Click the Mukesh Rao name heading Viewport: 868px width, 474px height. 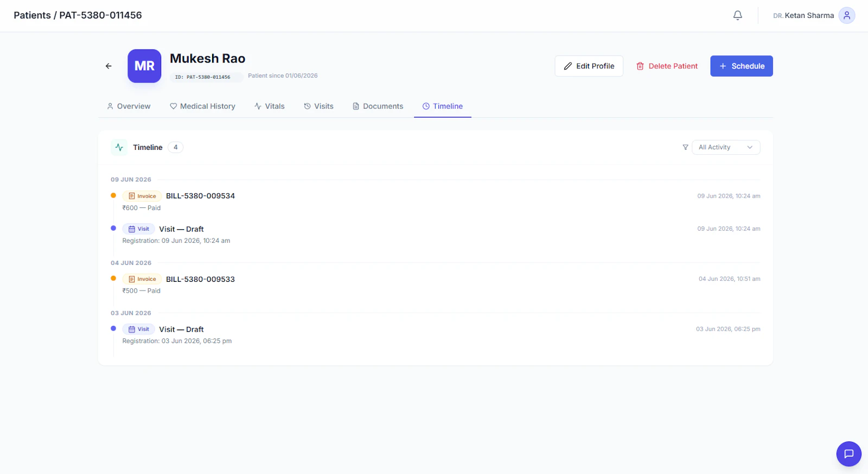coord(207,59)
